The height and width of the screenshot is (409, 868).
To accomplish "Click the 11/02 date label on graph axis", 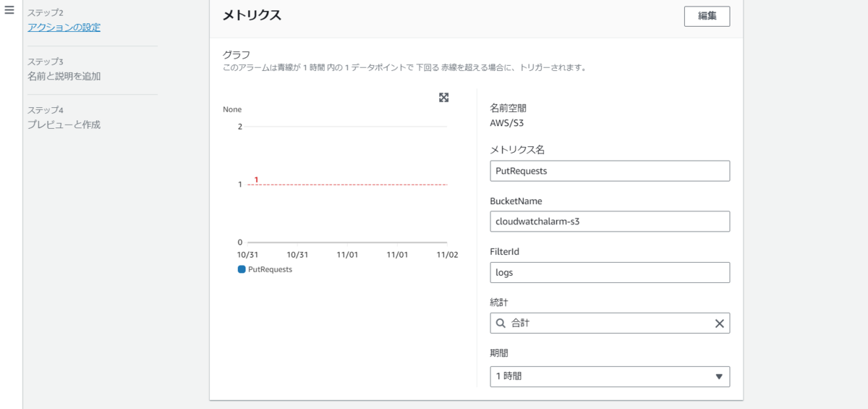I will coord(447,255).
